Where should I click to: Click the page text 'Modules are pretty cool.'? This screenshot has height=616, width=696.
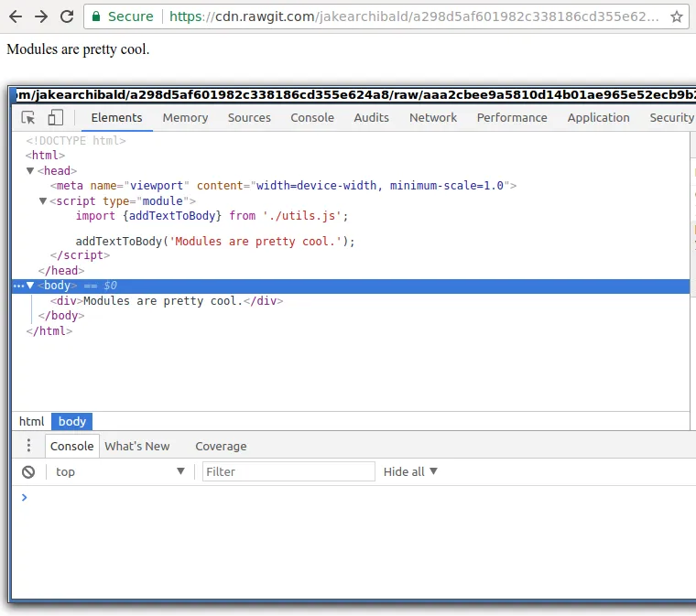coord(78,49)
